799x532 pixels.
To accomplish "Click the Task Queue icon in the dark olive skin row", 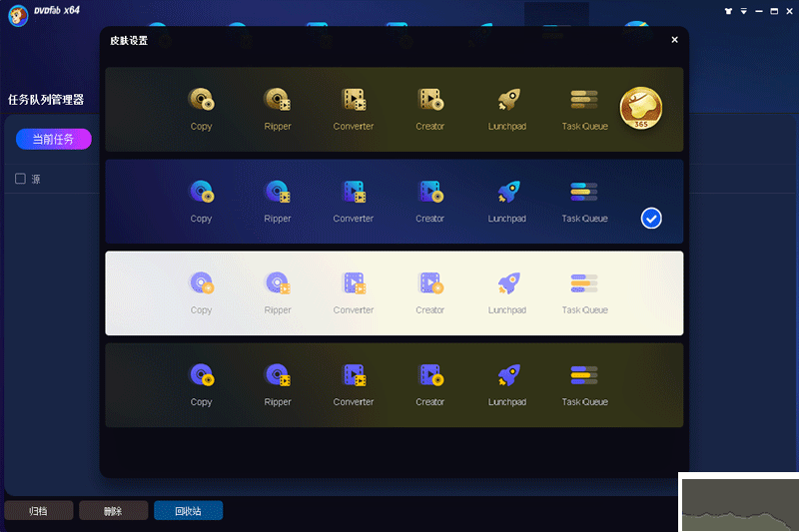I will coord(584,375).
